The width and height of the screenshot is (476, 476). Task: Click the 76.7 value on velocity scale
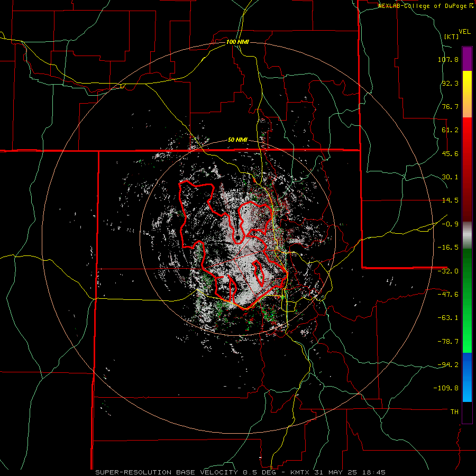(x=450, y=106)
